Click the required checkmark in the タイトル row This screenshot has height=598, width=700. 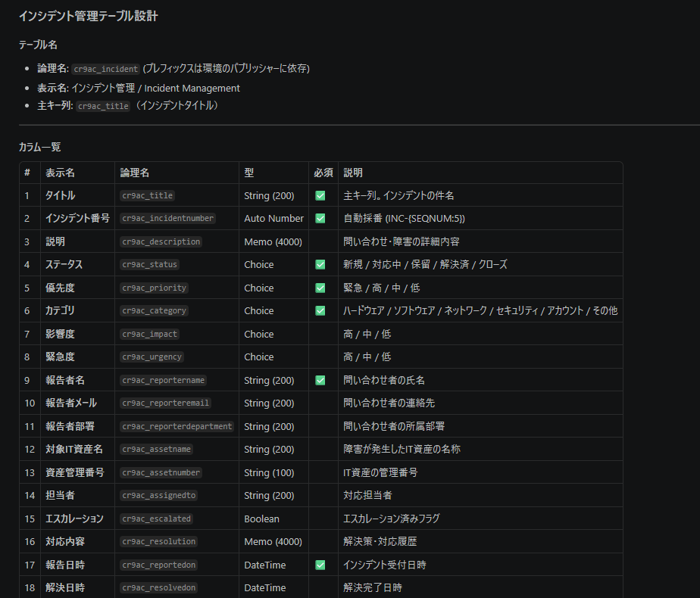click(x=320, y=195)
